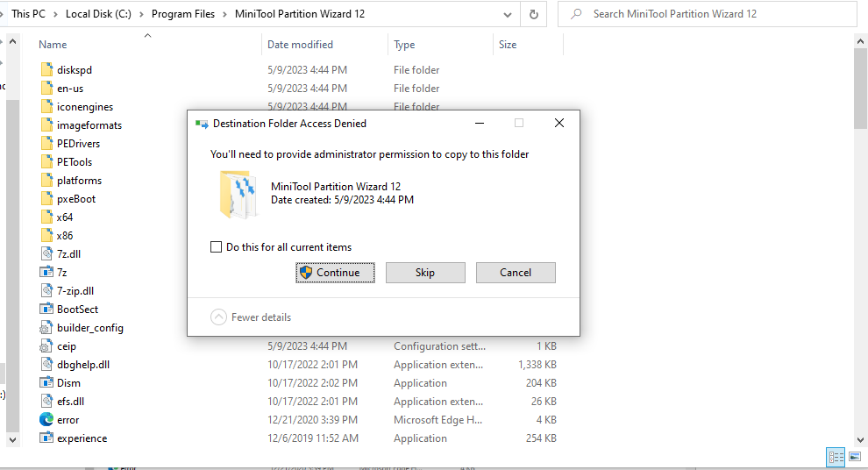Minimize the Access Denied dialog
Screen dimensions: 868x470
480,123
